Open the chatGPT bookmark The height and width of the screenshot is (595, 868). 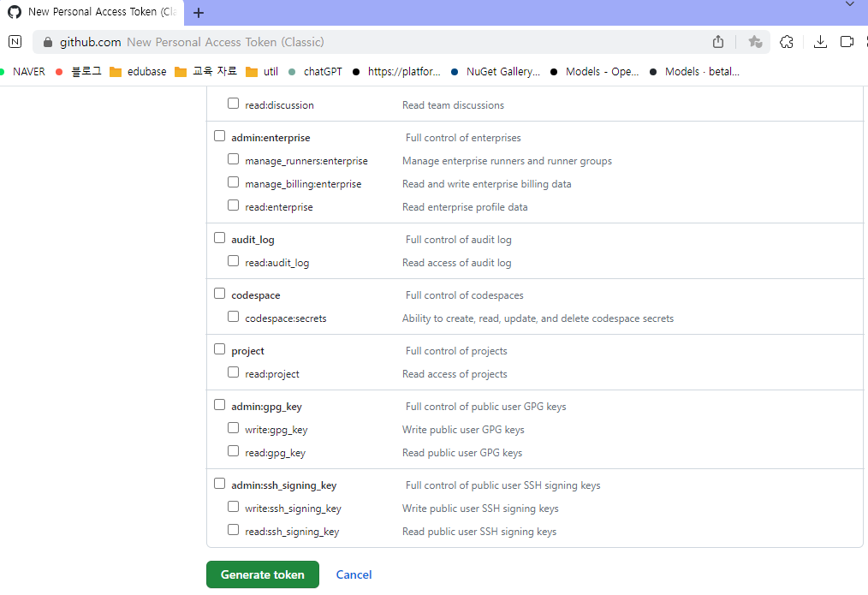[x=315, y=71]
